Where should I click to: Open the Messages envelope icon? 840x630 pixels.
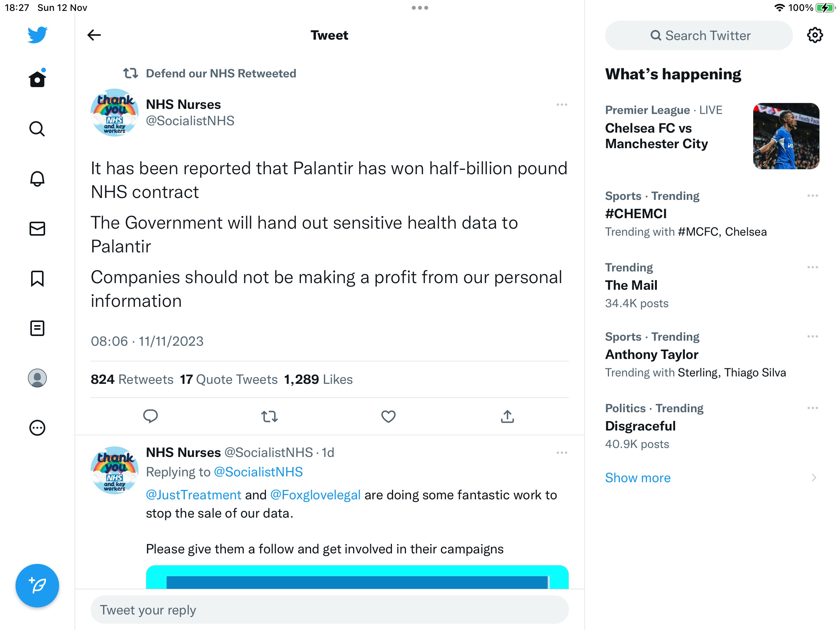click(x=37, y=229)
